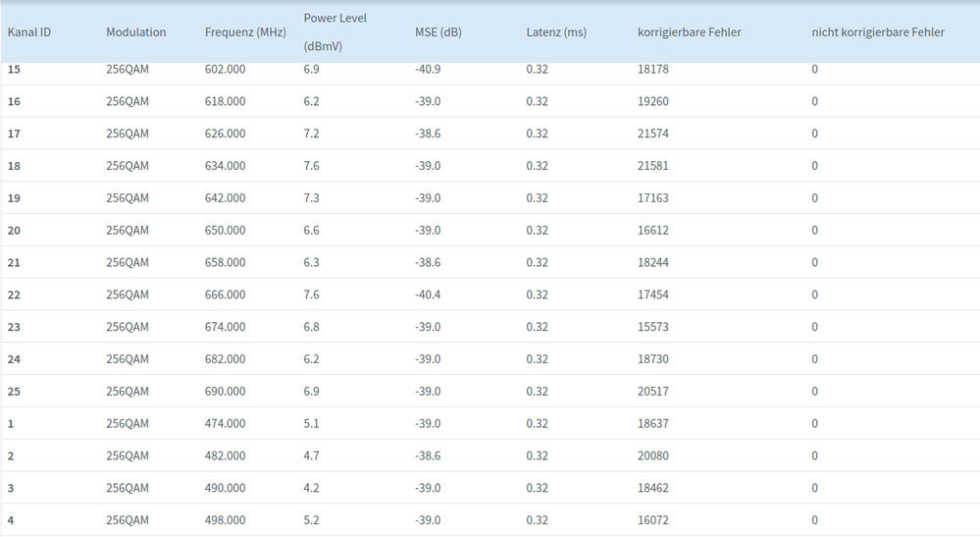This screenshot has width=980, height=537.
Task: Select the Frequenz (MHz) column header
Action: tap(245, 32)
